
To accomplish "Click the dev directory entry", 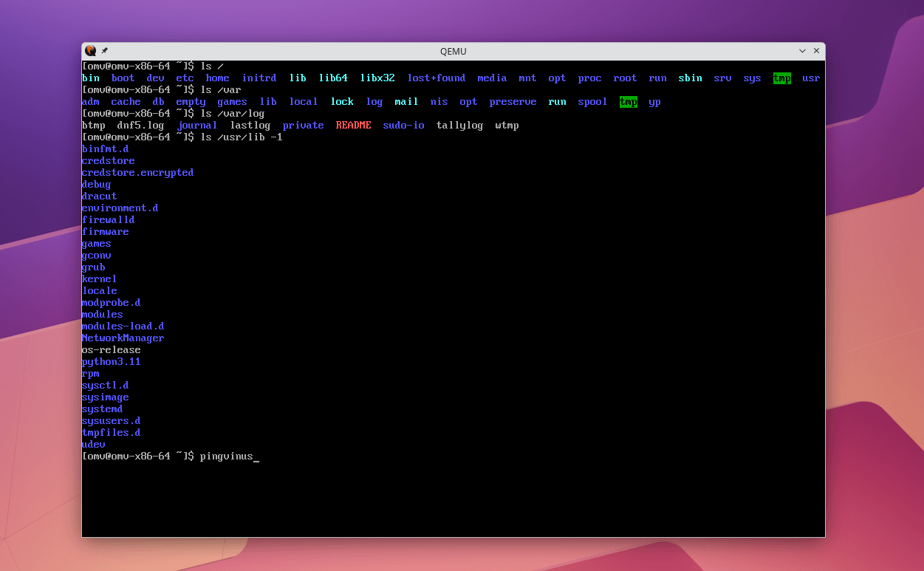I will coord(156,78).
